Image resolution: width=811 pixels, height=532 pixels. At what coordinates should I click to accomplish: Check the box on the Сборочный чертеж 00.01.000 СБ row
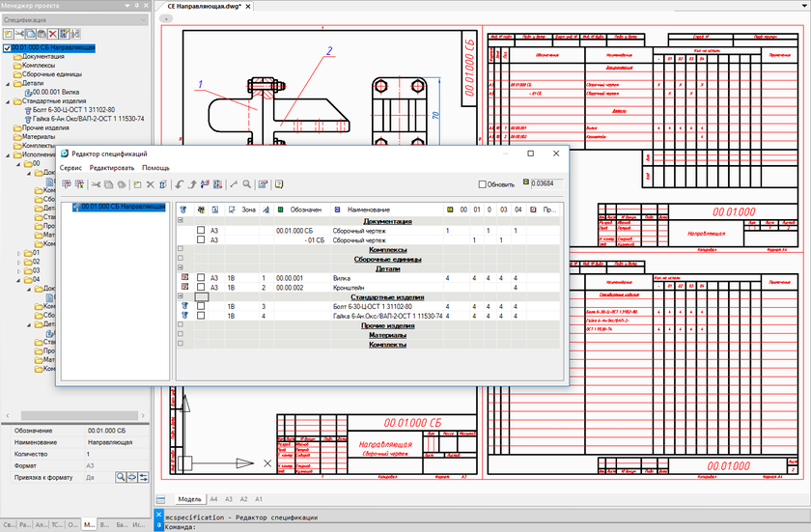click(201, 231)
